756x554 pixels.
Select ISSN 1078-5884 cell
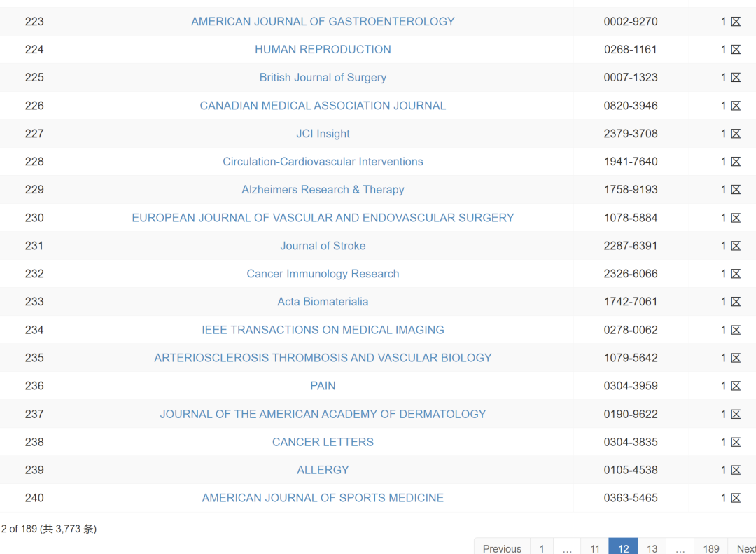click(x=631, y=218)
